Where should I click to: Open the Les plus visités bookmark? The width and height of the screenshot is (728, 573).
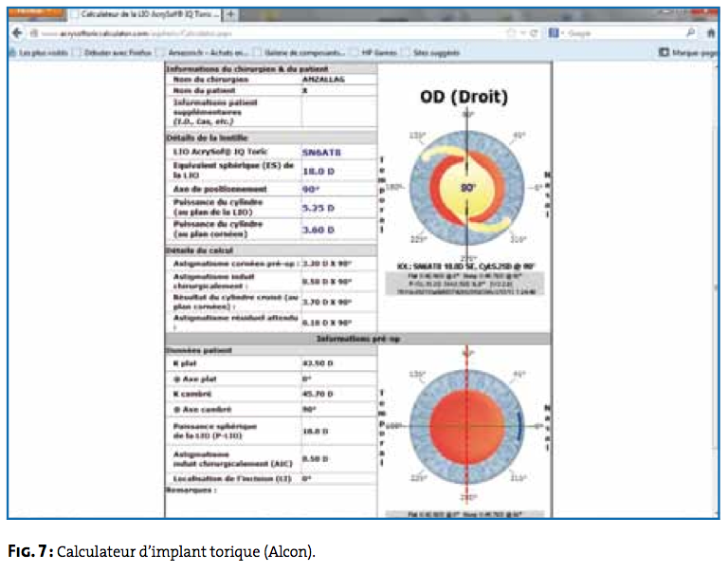(40, 52)
